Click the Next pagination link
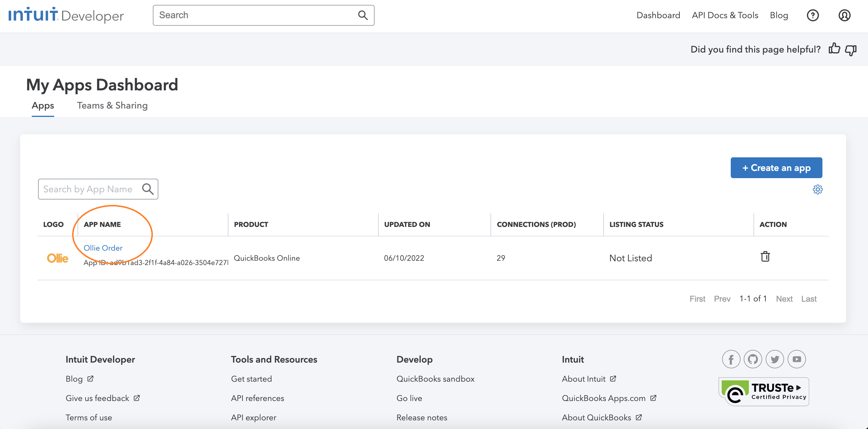Screen dimensions: 868x429 784,299
